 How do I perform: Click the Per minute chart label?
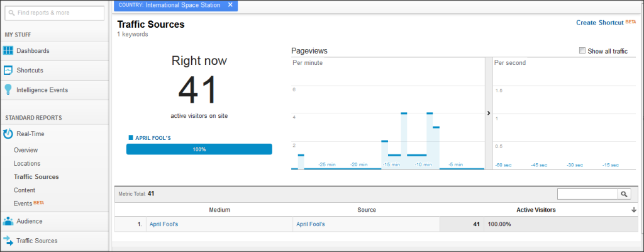pos(307,63)
